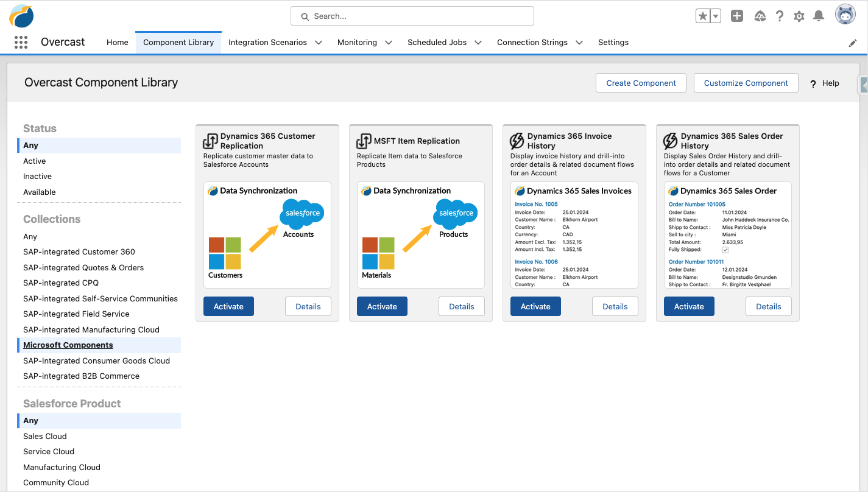Click the Help question mark in library header
Image resolution: width=868 pixels, height=492 pixels.
click(813, 84)
